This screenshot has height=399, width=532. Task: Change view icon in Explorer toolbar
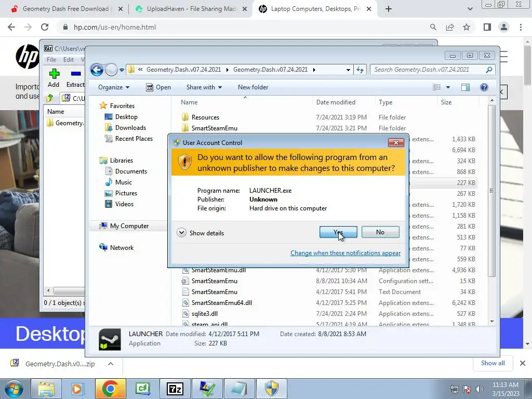click(436, 87)
